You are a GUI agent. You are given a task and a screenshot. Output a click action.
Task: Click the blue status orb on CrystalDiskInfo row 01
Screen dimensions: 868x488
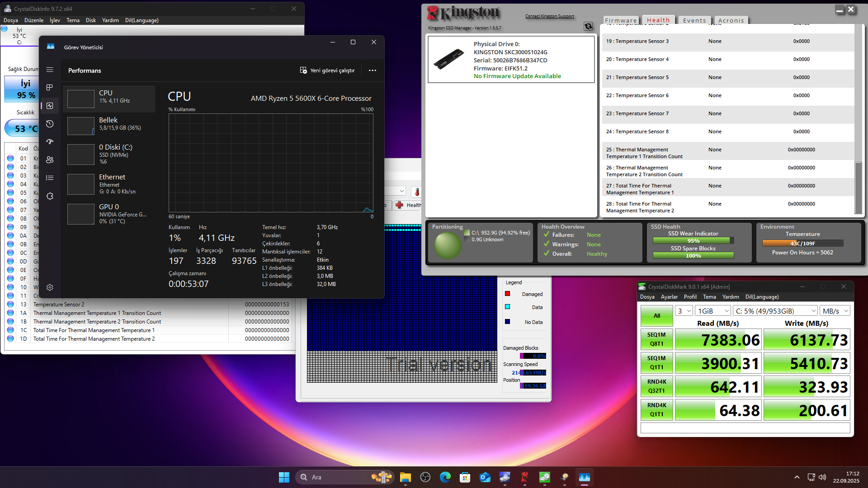[x=10, y=158]
